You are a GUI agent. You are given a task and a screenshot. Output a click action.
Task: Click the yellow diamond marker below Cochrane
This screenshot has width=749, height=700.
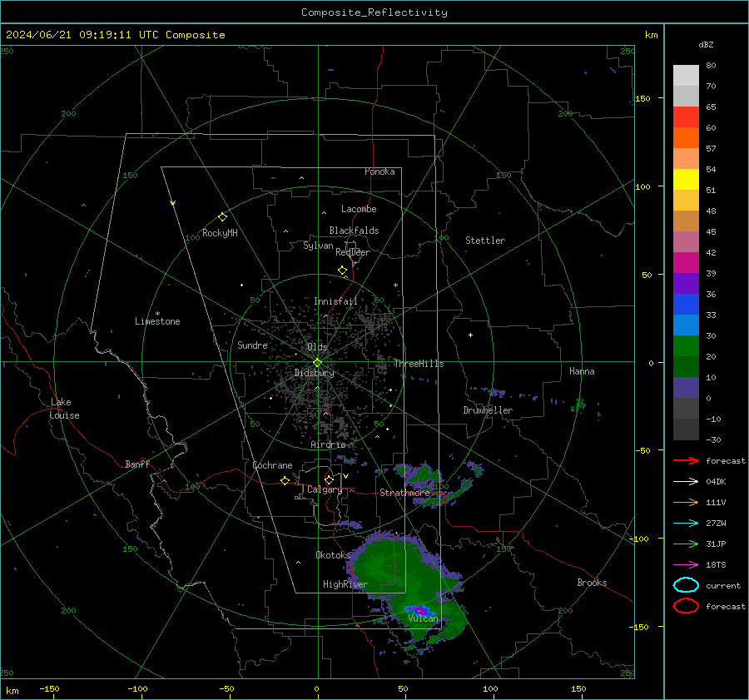click(x=285, y=481)
